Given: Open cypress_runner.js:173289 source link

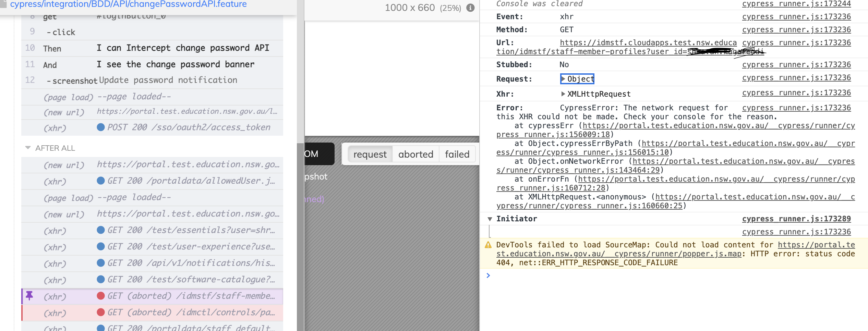Looking at the screenshot, I should click(x=796, y=219).
